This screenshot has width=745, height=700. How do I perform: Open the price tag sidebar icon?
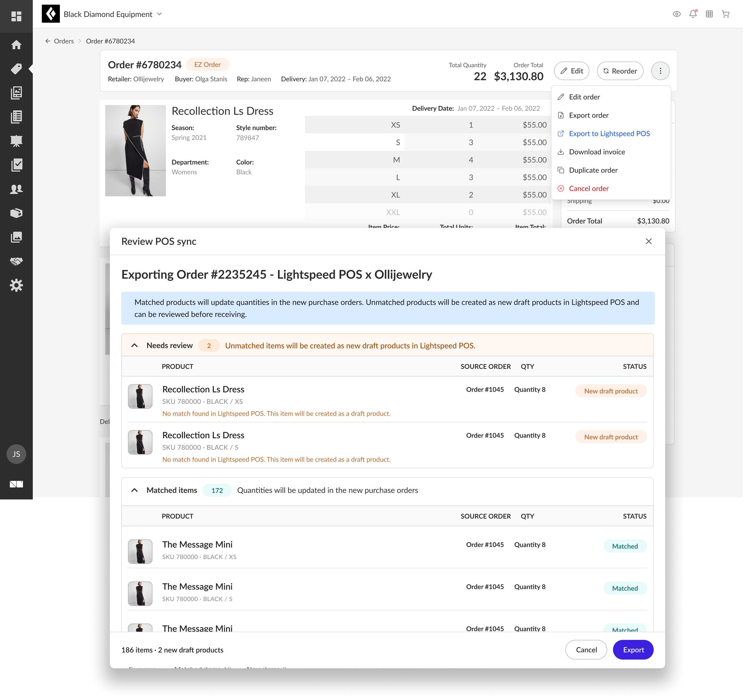pos(16,69)
